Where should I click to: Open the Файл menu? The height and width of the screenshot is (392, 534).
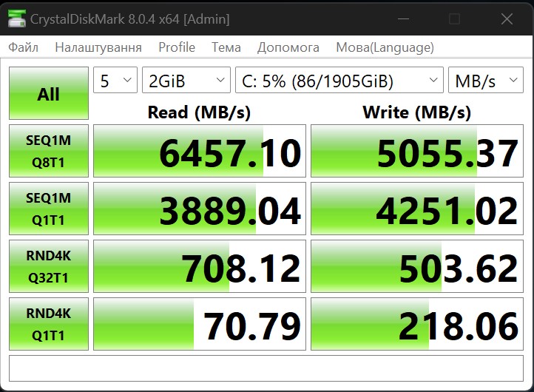pos(24,47)
